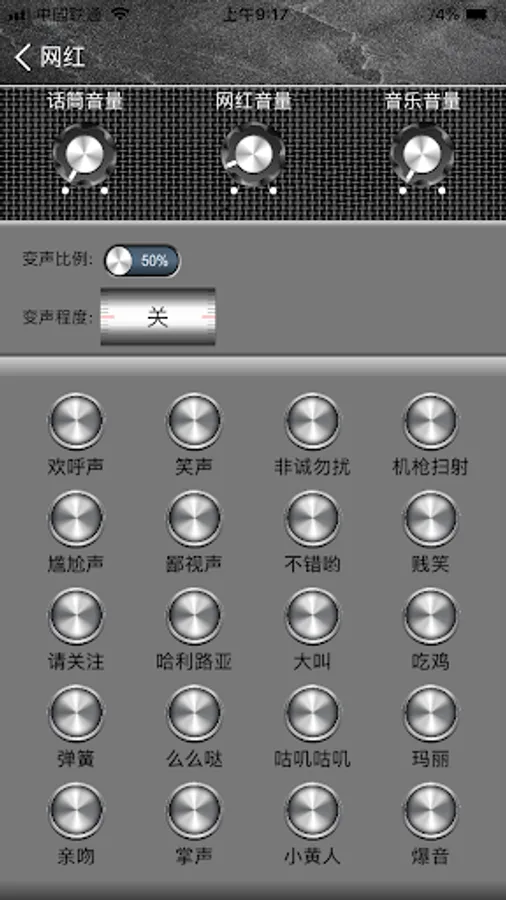Tap the 哈利路亚 sound button
The height and width of the screenshot is (900, 506).
(194, 616)
